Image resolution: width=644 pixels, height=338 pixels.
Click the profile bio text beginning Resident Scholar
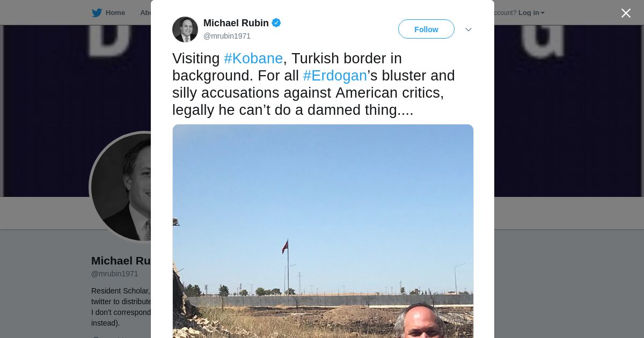[x=121, y=307]
